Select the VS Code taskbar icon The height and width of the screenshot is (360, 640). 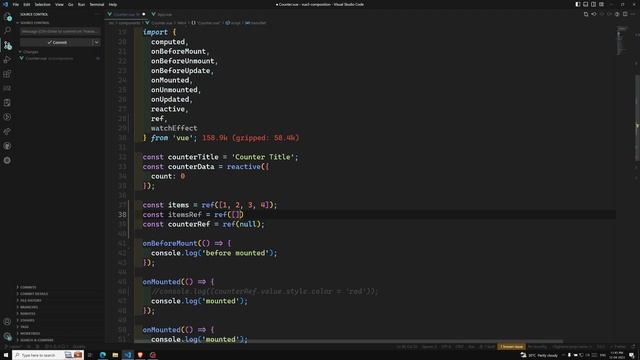click(128, 355)
